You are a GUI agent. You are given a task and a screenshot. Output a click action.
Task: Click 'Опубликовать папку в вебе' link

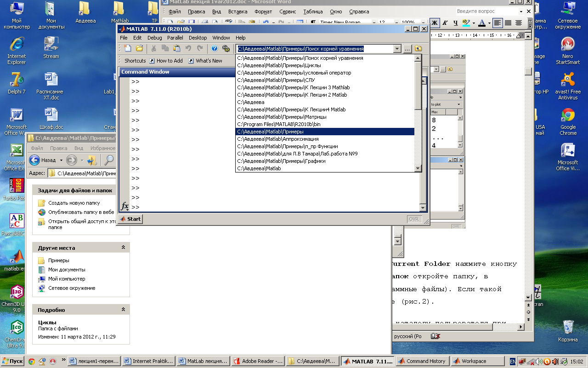coord(81,212)
